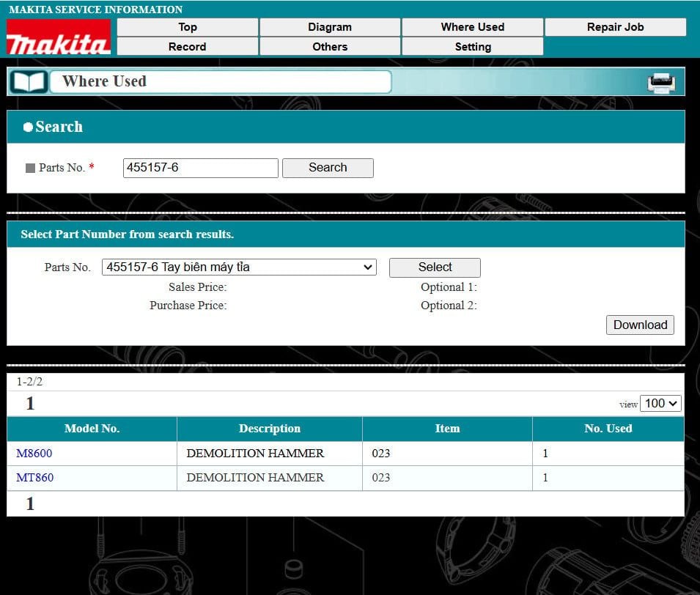Open the Top menu
This screenshot has height=595, width=700.
(188, 27)
